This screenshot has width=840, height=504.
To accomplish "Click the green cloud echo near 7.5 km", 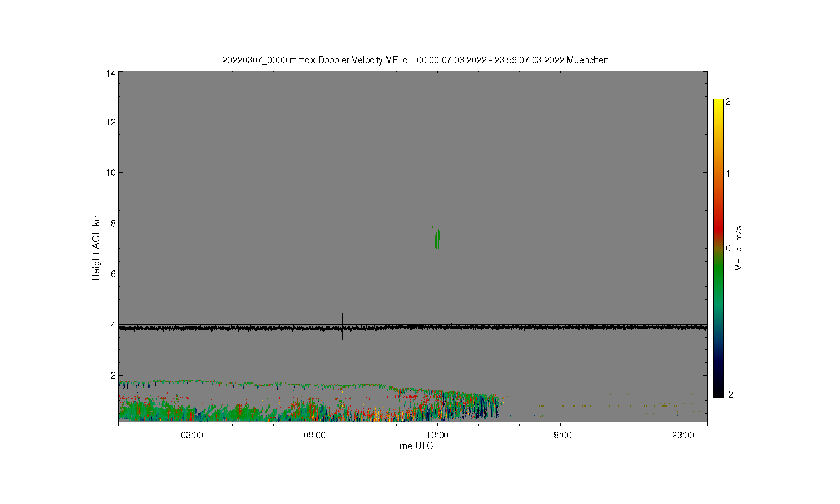I will pyautogui.click(x=437, y=239).
